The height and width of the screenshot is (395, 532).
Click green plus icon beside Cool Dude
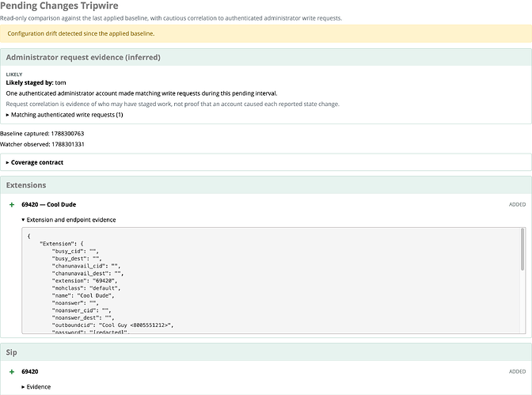[x=12, y=205]
